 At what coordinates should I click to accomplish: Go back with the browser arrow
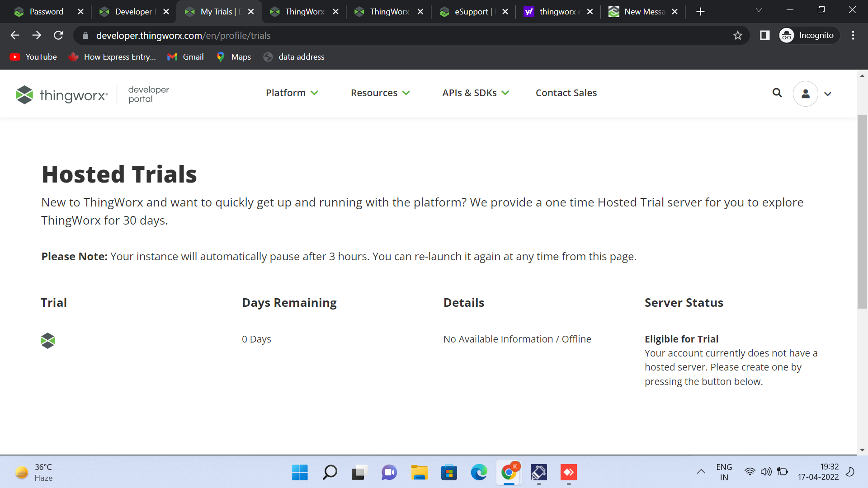point(15,35)
